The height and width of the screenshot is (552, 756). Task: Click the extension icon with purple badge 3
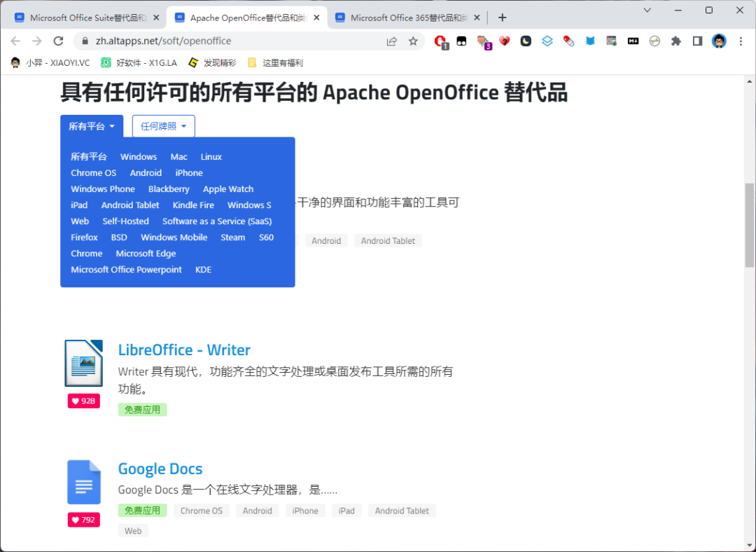[484, 42]
